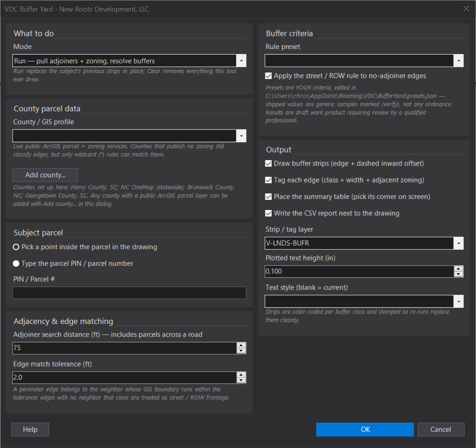Decrease the Edge match tolerance value
Viewport: 476px width, 448px height.
(241, 380)
